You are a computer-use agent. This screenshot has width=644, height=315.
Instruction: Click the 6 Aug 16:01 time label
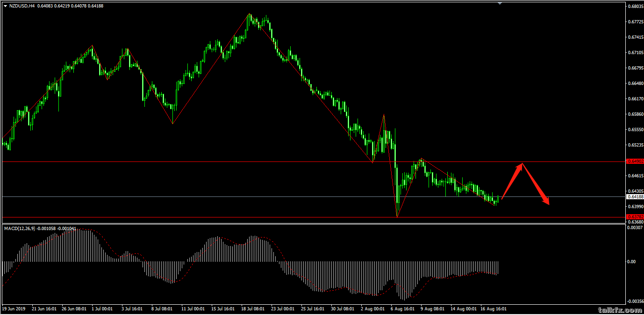pyautogui.click(x=402, y=309)
